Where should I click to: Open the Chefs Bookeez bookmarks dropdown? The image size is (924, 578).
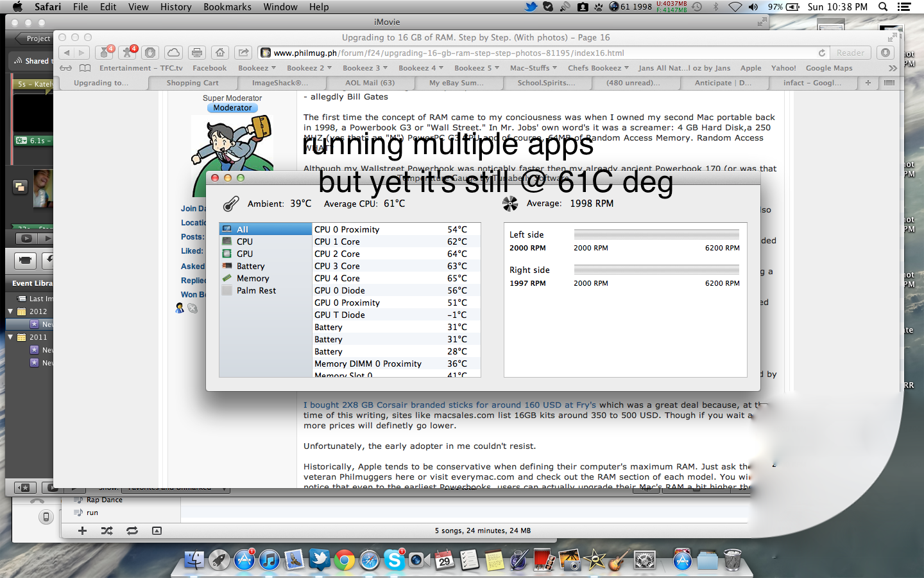pyautogui.click(x=598, y=68)
